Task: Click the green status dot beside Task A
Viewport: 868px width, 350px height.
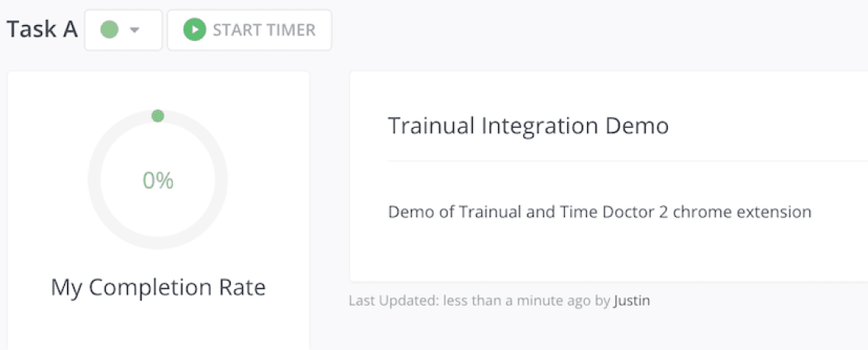Action: pos(110,30)
